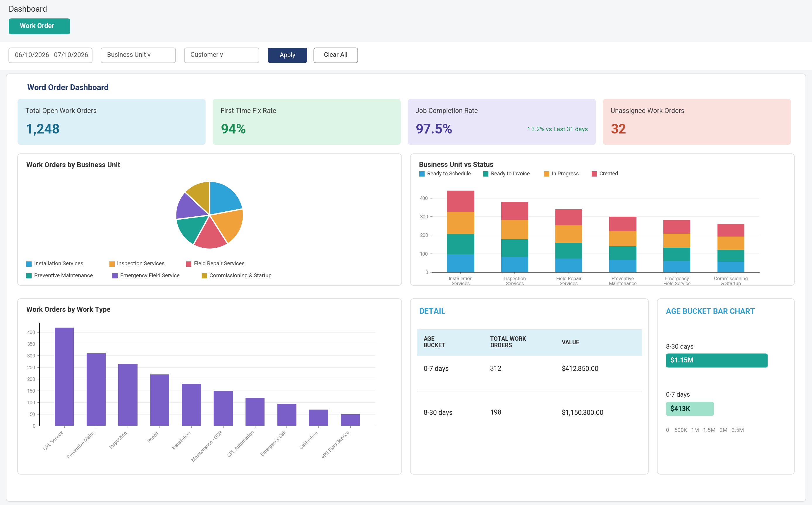Image resolution: width=812 pixels, height=505 pixels.
Task: Click the Total Open Work Orders card
Action: coord(111,122)
